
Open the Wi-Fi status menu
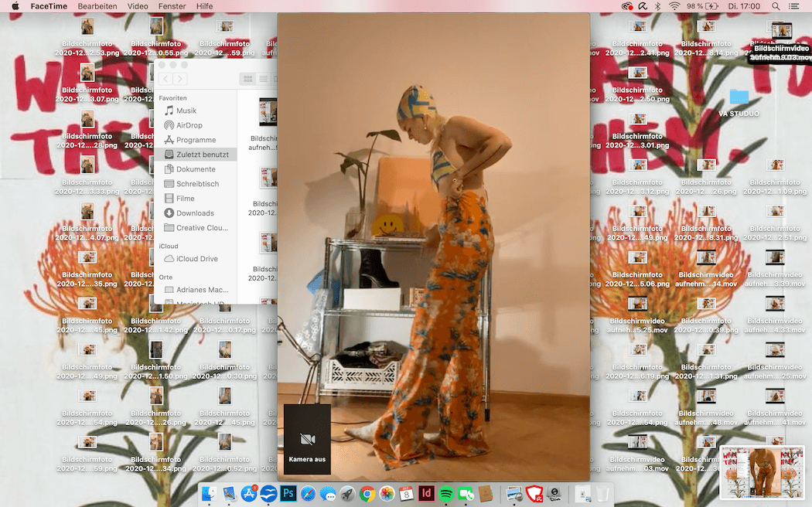pyautogui.click(x=674, y=6)
